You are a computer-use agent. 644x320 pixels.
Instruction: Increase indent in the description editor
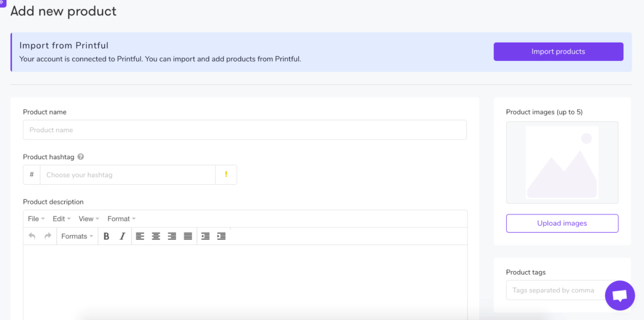point(221,236)
